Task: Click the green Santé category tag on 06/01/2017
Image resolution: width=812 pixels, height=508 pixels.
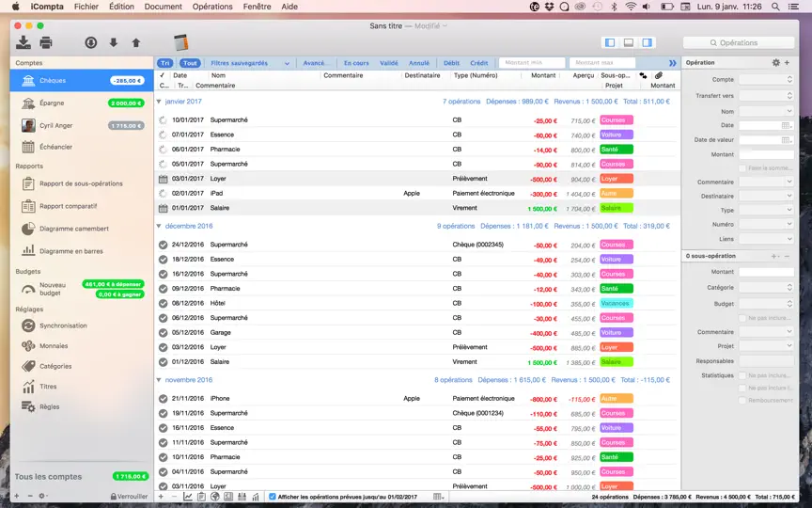Action: (x=617, y=150)
